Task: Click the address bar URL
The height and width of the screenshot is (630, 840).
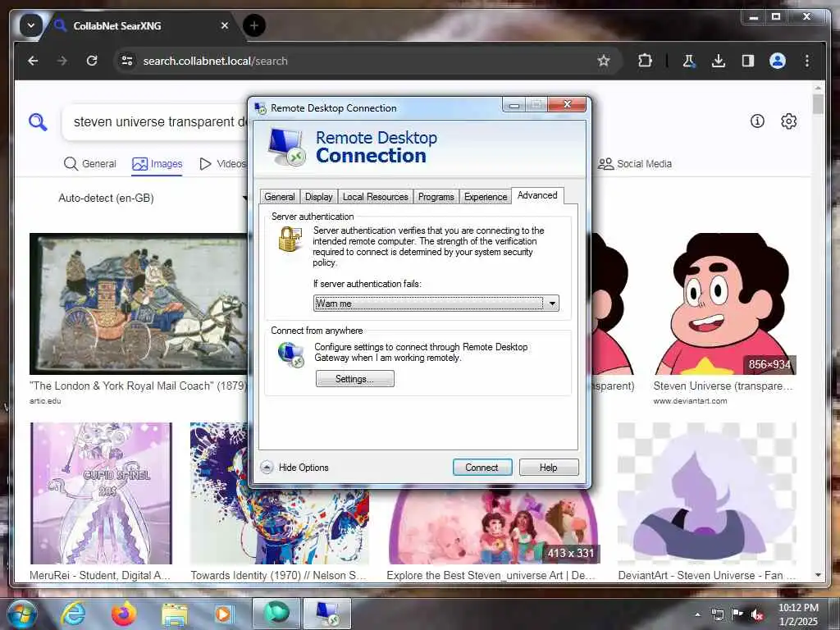Action: click(x=216, y=61)
